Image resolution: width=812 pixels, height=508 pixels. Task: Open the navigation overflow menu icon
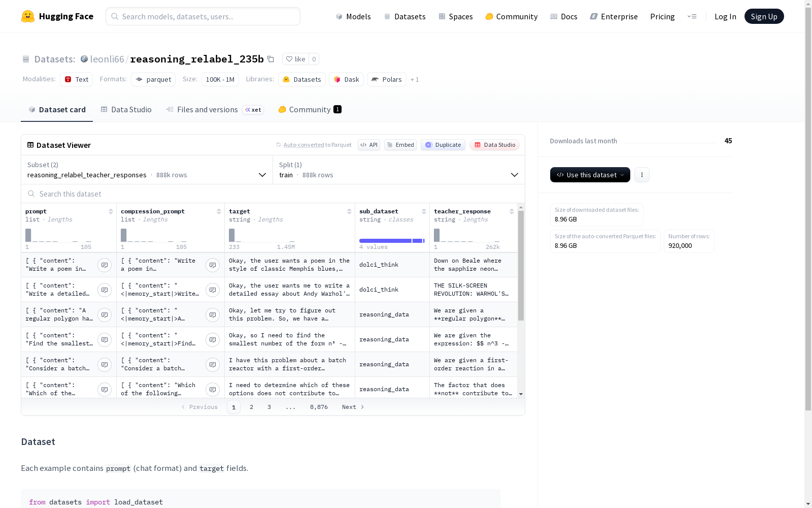tap(692, 16)
